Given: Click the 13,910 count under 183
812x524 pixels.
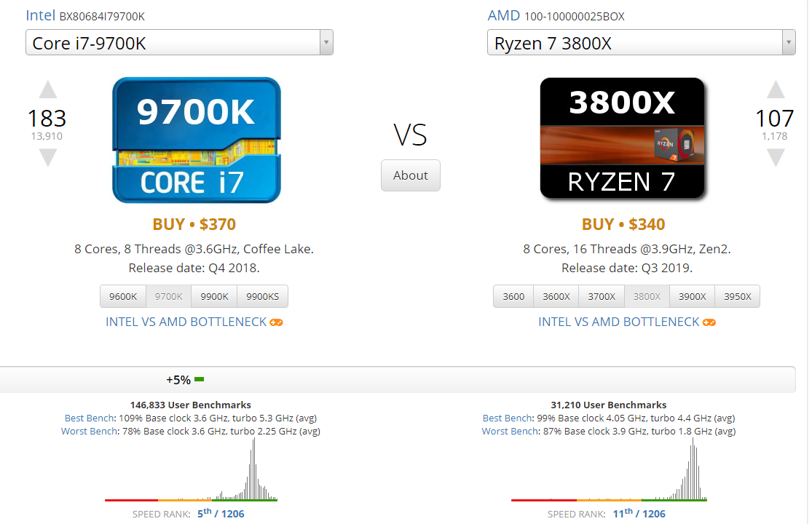Looking at the screenshot, I should pos(47,136).
